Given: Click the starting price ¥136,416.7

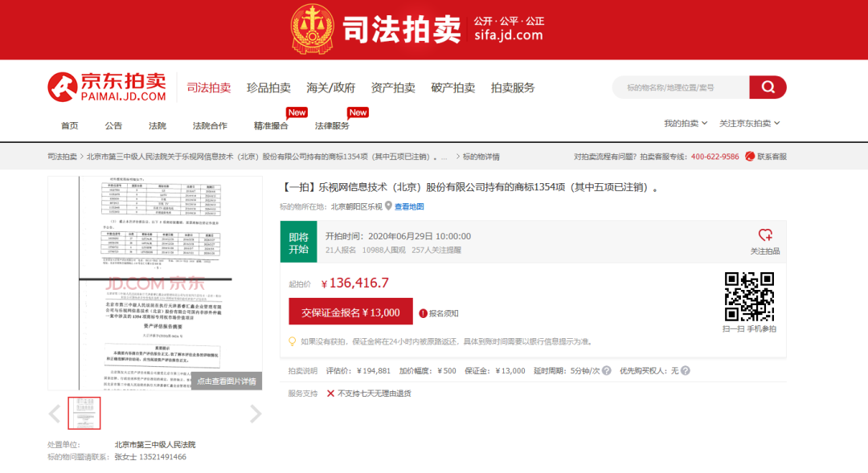Looking at the screenshot, I should [x=355, y=283].
